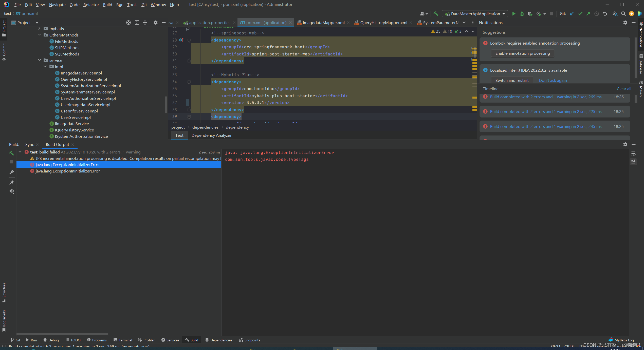Click the Clear all link in Timeline
The width and height of the screenshot is (644, 350).
(624, 89)
